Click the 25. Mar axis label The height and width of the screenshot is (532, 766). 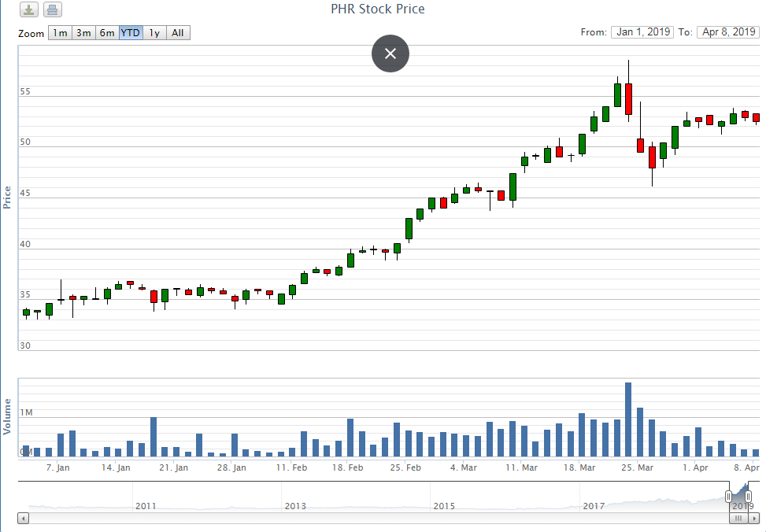coord(637,467)
